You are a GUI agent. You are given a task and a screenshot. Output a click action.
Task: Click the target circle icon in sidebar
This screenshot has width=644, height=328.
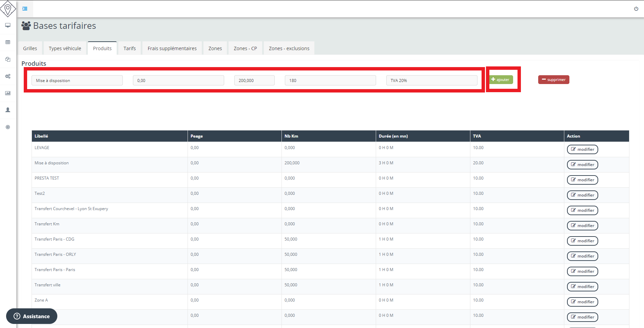click(x=8, y=127)
